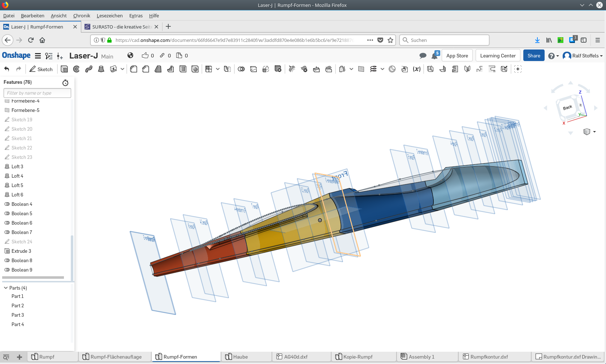Open the Shell tool
Screen dimensions: 606x364
click(x=183, y=69)
